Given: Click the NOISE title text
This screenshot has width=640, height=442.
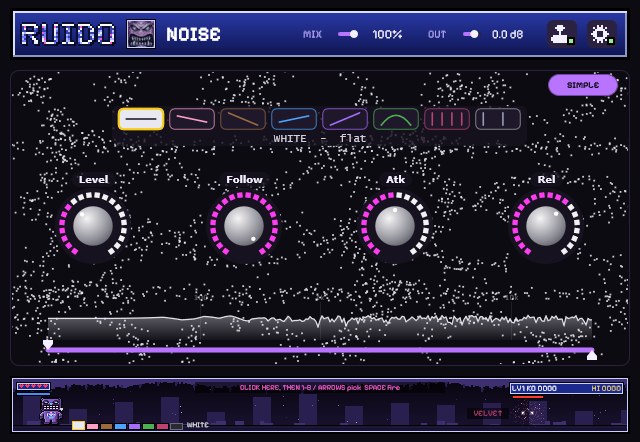Looking at the screenshot, I should click(x=193, y=34).
